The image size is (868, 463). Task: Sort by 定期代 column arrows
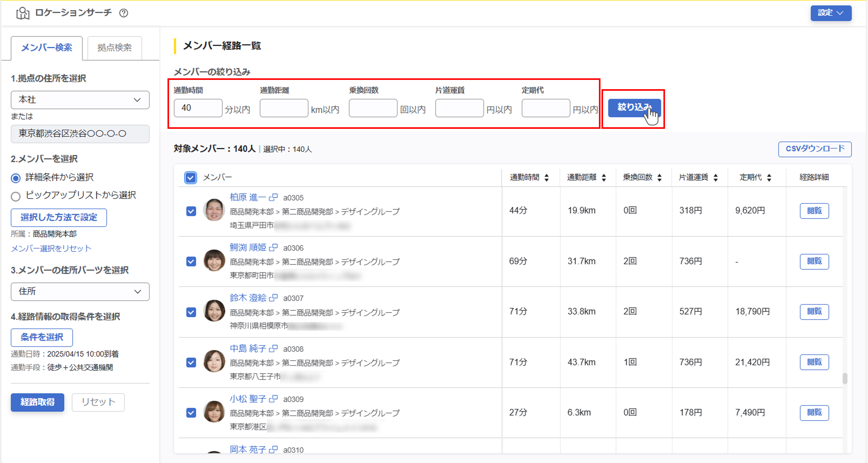click(769, 178)
